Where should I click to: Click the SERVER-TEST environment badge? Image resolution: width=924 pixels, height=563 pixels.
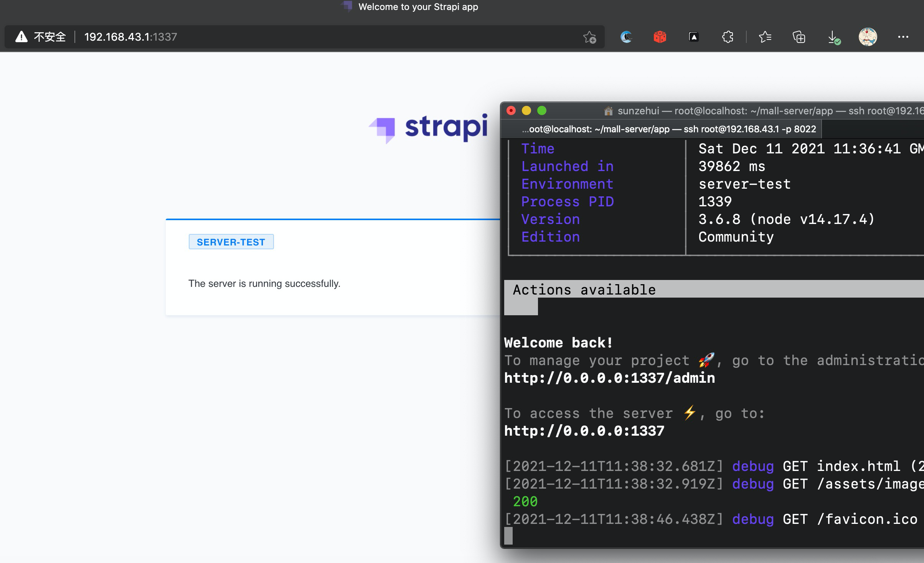click(231, 242)
